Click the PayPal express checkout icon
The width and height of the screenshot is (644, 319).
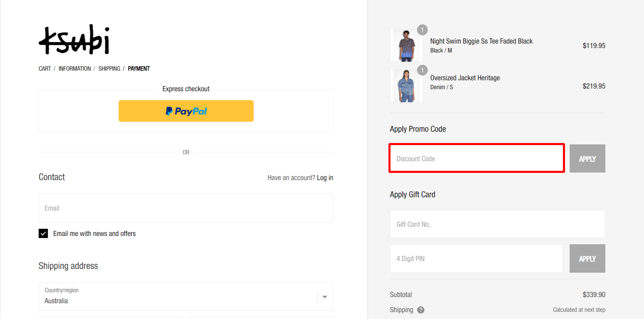(x=168, y=111)
